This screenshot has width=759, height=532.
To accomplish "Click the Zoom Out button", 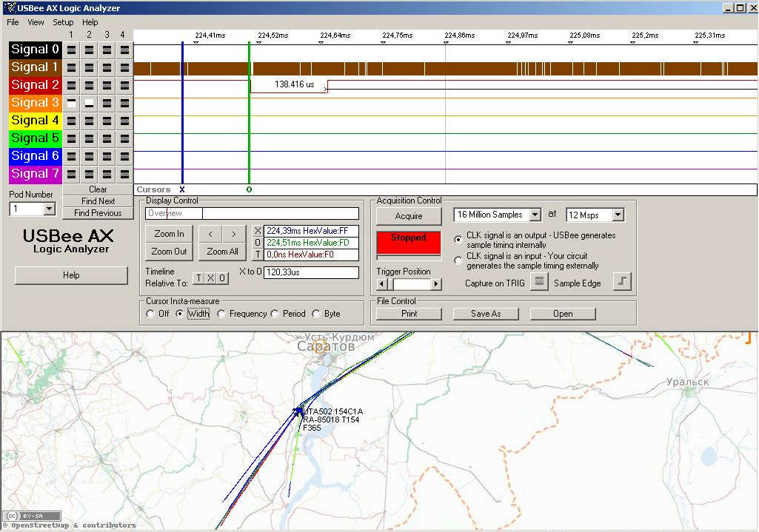I will point(169,252).
